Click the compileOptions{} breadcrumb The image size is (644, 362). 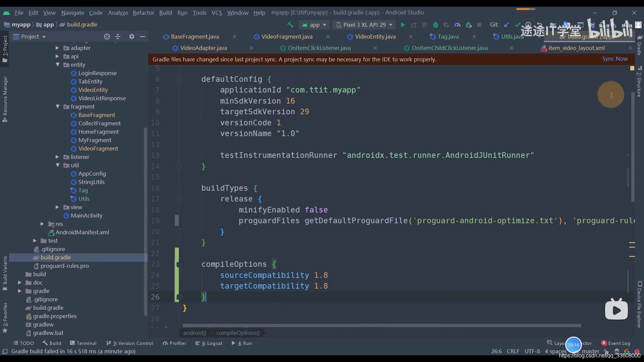click(x=238, y=333)
